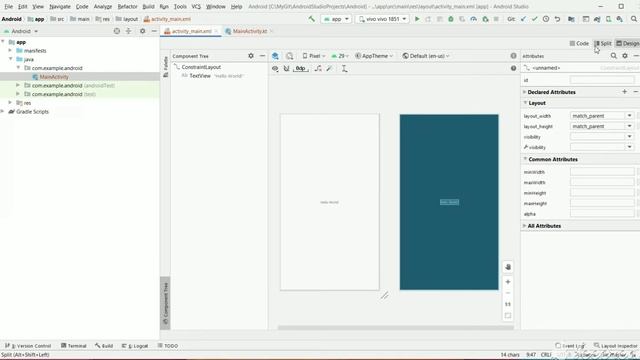Switch to Design view mode
The image size is (640, 360).
click(x=628, y=43)
